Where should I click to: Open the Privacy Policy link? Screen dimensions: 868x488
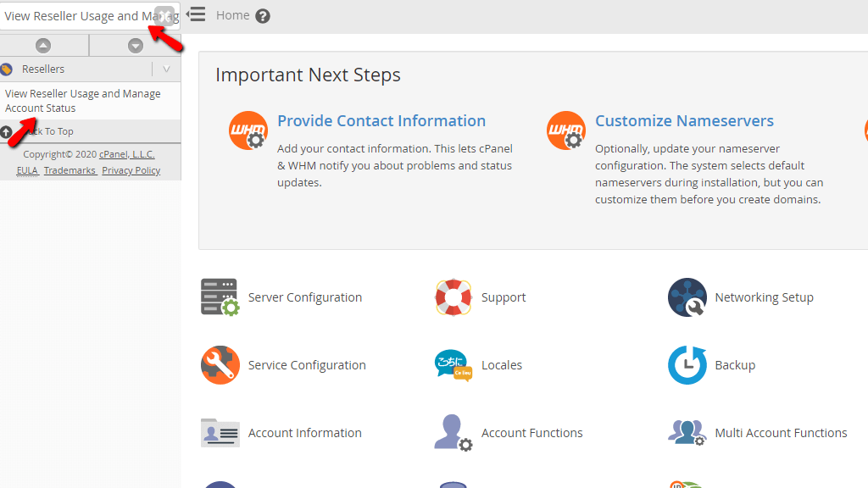131,170
